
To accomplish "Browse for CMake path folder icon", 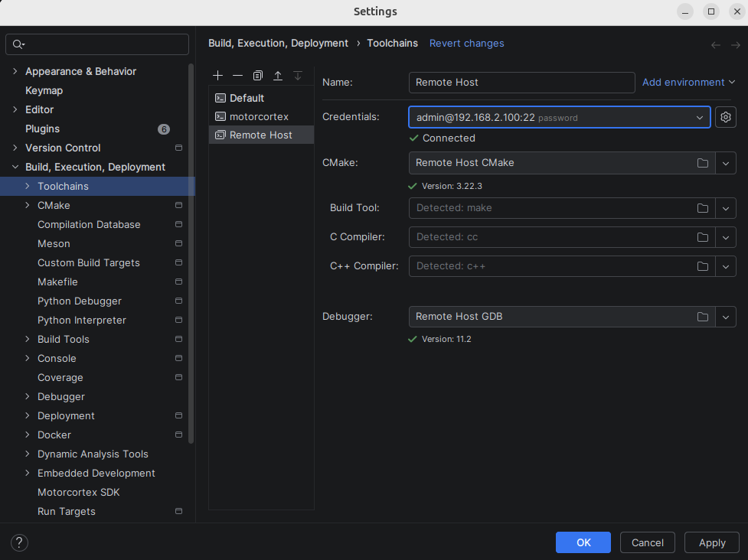I will tap(702, 163).
